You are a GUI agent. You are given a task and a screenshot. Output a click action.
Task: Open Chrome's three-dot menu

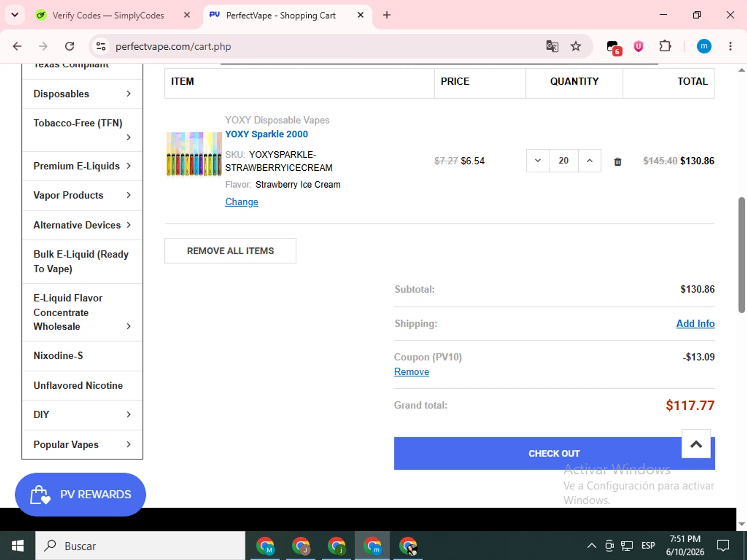tap(730, 46)
